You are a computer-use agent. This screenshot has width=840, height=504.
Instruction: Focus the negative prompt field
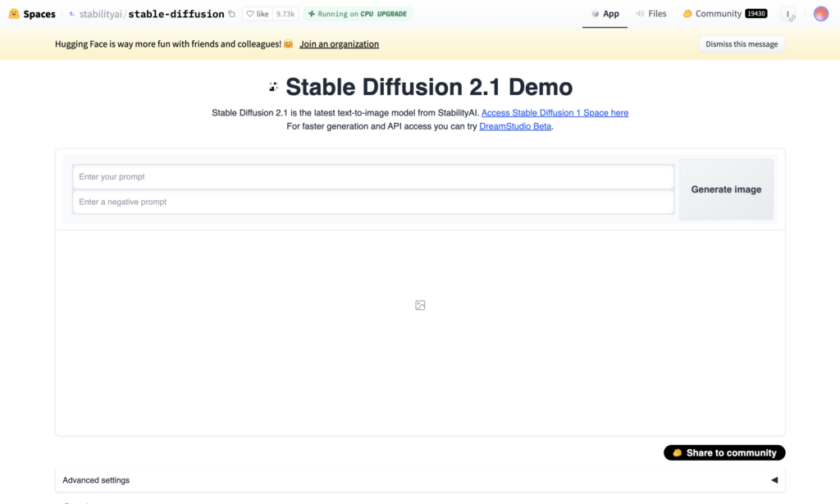[x=373, y=202]
